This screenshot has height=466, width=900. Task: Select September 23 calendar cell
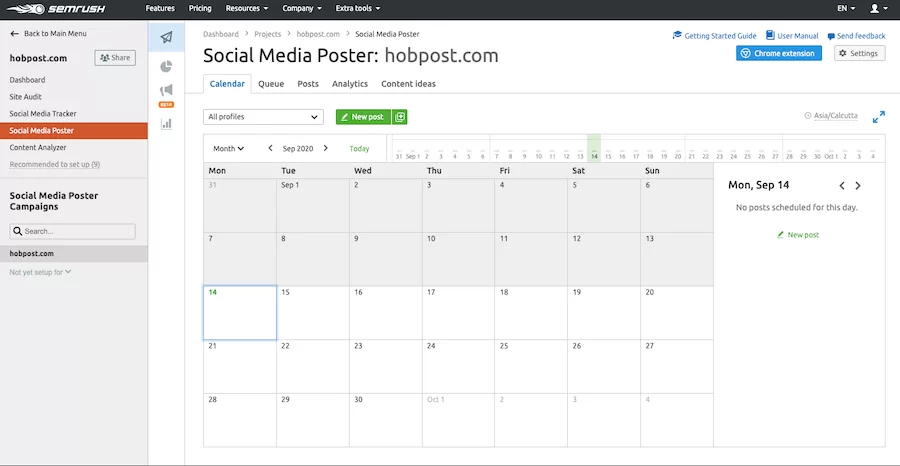[x=388, y=365]
